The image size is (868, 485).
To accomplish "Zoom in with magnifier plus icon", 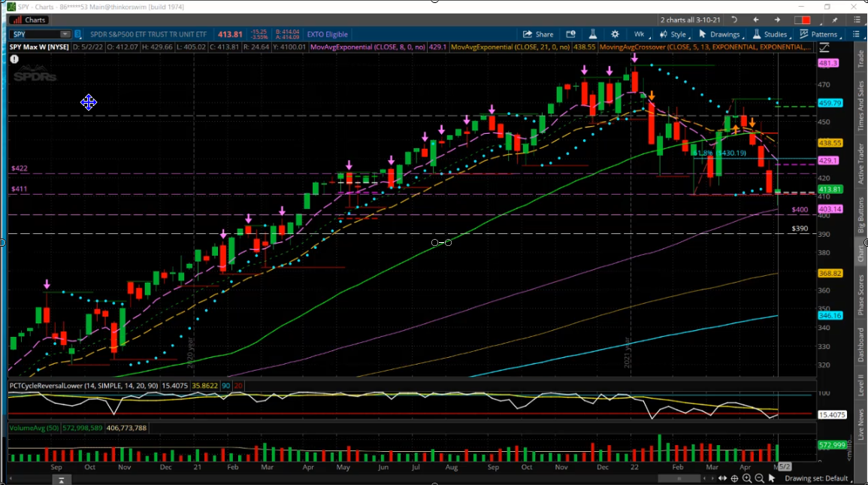I will pos(747,478).
